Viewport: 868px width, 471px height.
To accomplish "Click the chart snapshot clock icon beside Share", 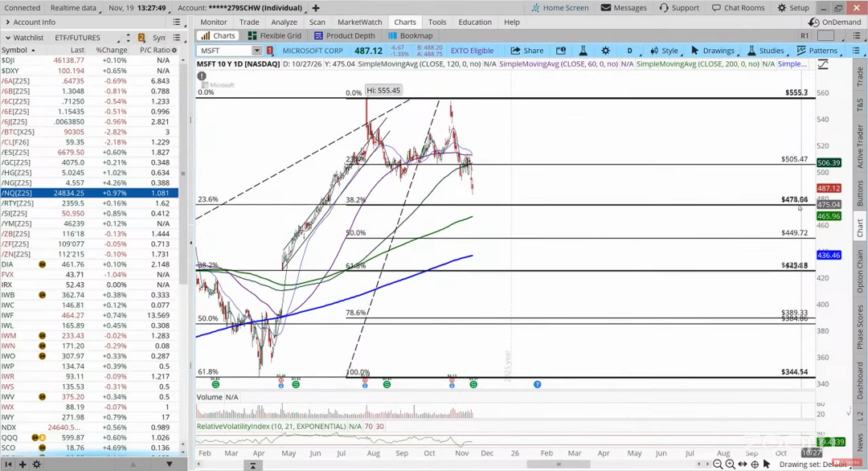I will click(561, 51).
